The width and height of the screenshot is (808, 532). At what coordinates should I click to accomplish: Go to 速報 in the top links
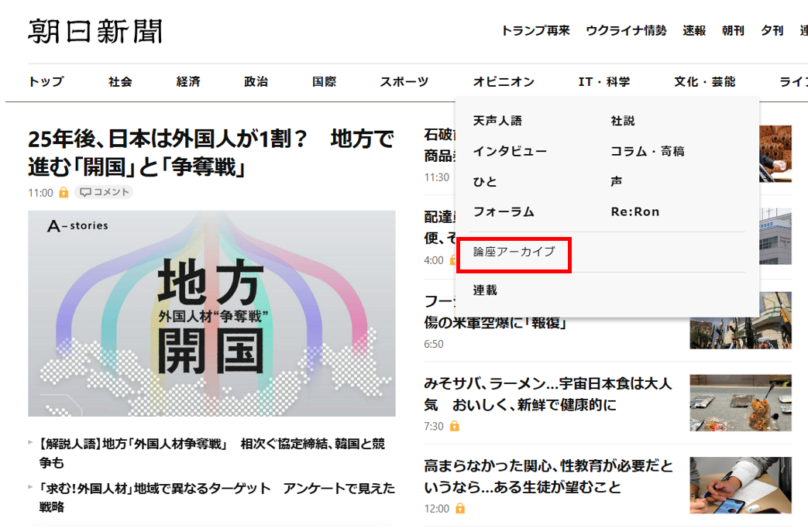click(x=694, y=31)
